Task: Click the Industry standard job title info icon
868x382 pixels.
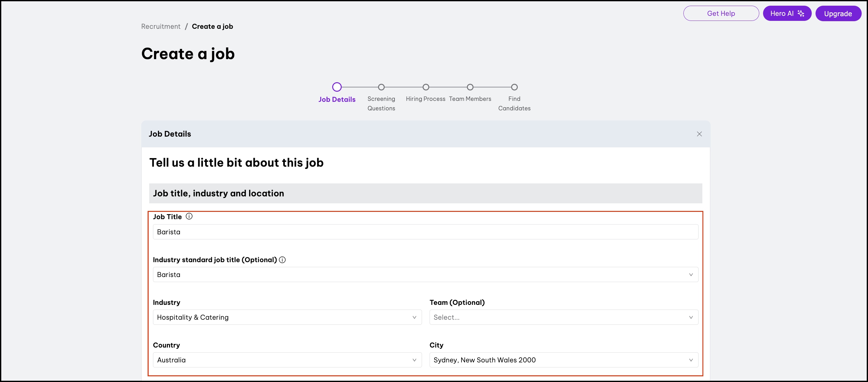Action: (282, 260)
